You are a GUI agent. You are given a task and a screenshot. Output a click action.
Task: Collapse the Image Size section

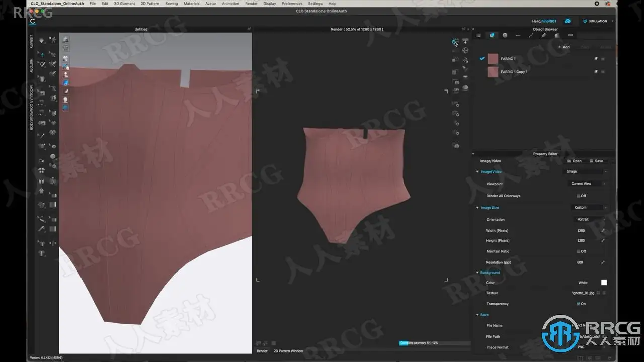pyautogui.click(x=477, y=208)
